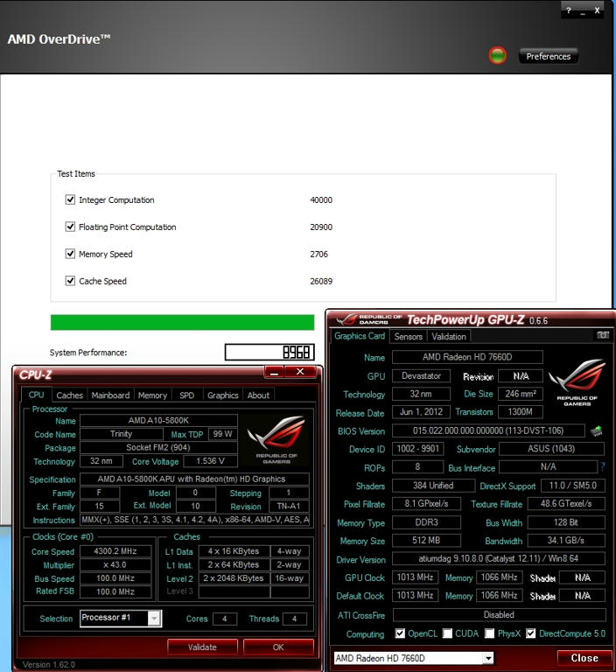Click the ROG logo in CPU-Z

click(276, 440)
